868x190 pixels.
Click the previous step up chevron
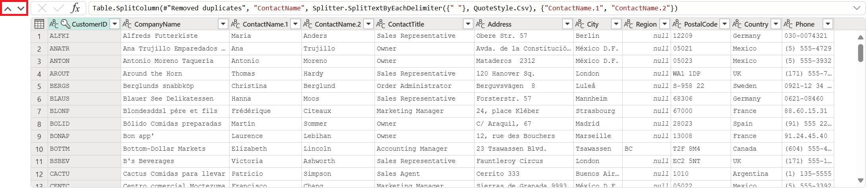[8, 8]
